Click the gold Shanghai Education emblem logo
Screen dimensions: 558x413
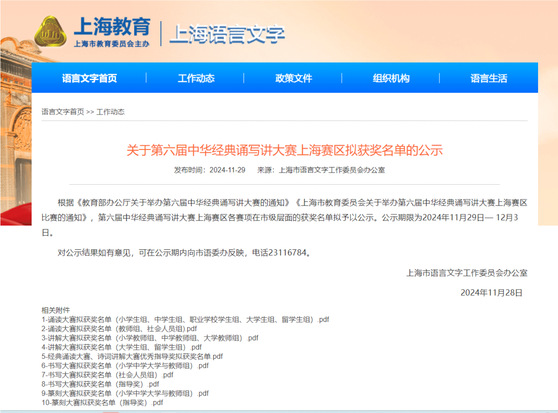50,31
